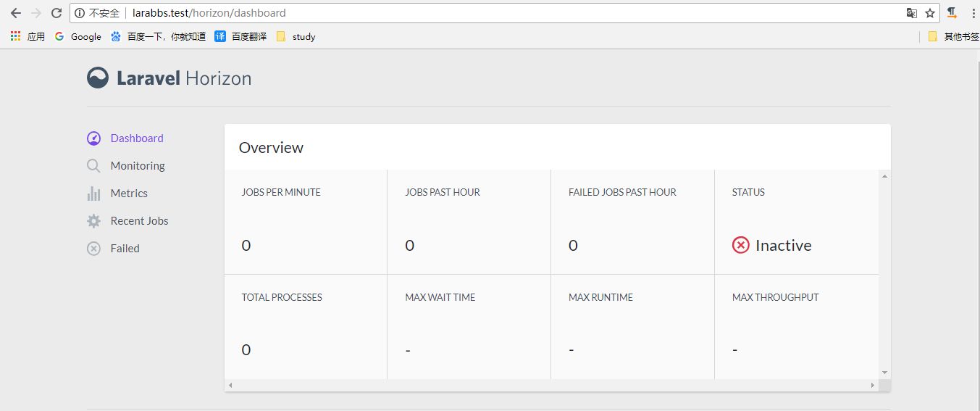Open the 其他书签 bookmarks folder
The width and height of the screenshot is (980, 411).
[x=953, y=36]
